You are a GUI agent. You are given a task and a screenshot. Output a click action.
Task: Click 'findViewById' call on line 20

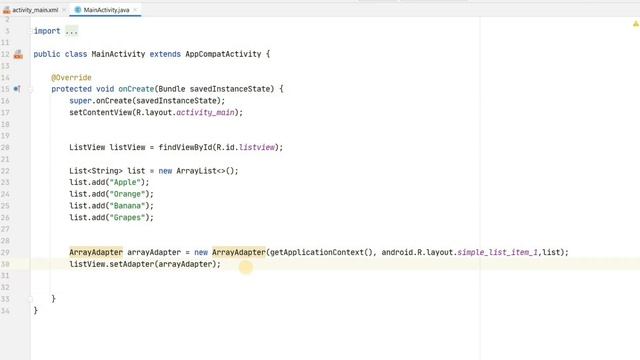coord(185,147)
